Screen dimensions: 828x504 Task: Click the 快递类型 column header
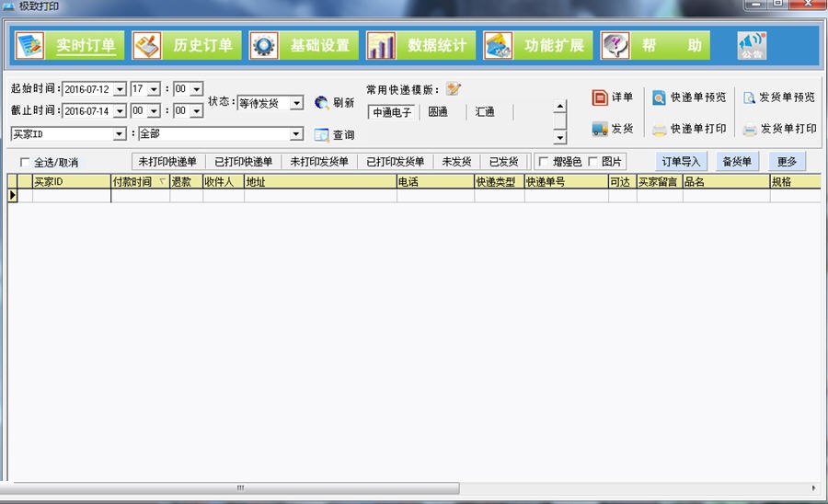[x=499, y=181]
